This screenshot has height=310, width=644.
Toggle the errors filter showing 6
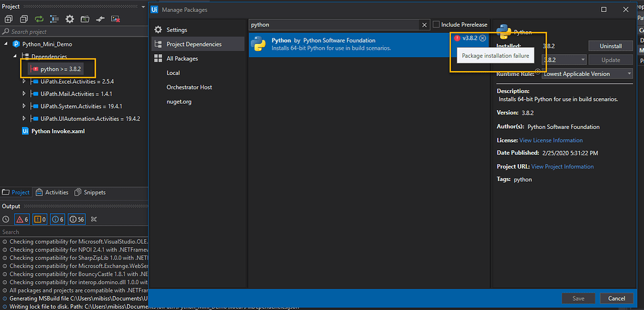pyautogui.click(x=22, y=219)
